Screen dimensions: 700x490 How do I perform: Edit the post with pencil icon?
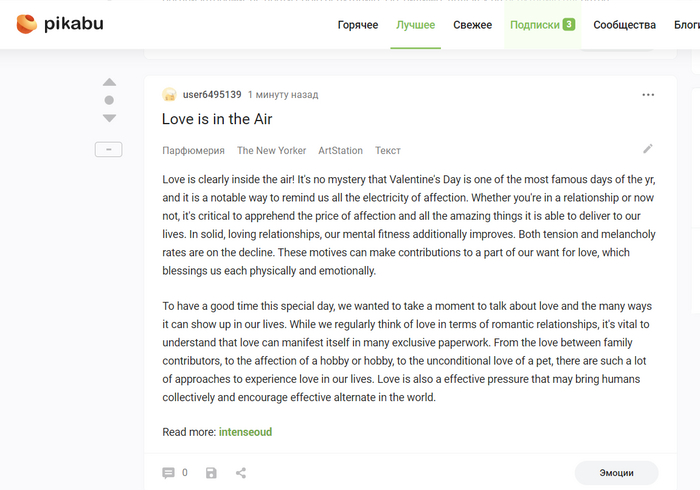pyautogui.click(x=648, y=149)
